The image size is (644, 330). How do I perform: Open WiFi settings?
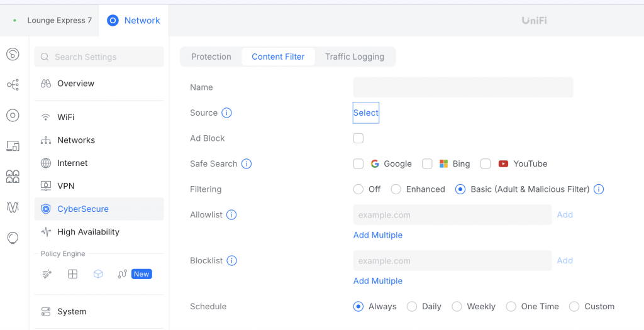pos(99,118)
